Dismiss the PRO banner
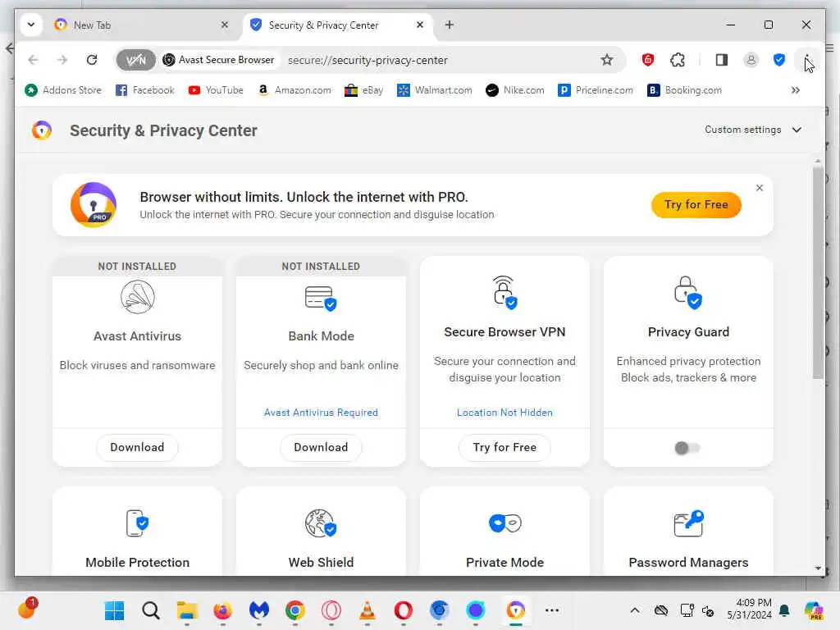840x630 pixels. click(760, 188)
